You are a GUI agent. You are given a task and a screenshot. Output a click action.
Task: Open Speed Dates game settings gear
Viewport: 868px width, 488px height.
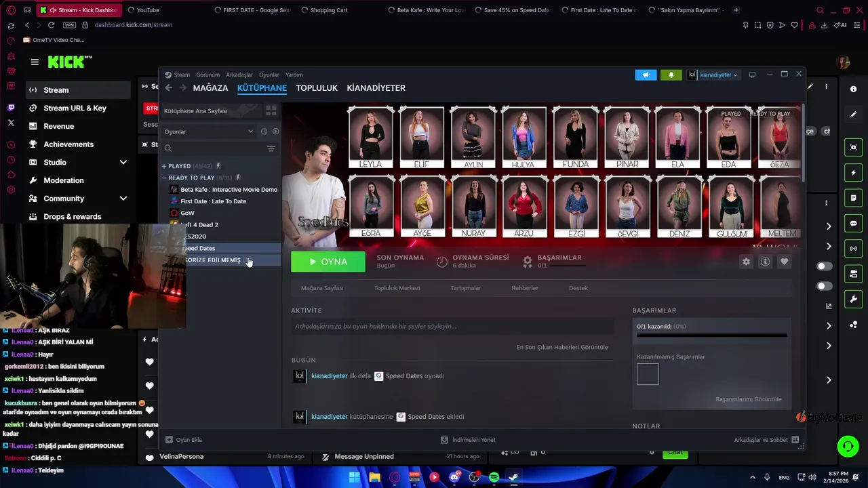coord(746,262)
